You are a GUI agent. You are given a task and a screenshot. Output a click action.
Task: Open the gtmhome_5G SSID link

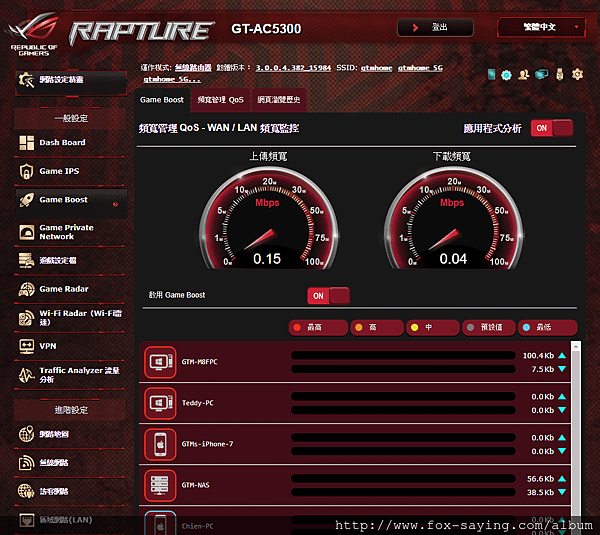420,68
